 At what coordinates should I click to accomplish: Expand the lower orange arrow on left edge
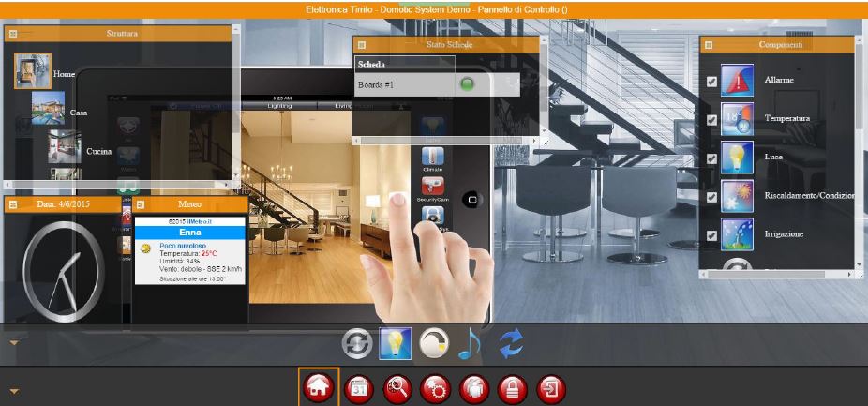(x=14, y=392)
